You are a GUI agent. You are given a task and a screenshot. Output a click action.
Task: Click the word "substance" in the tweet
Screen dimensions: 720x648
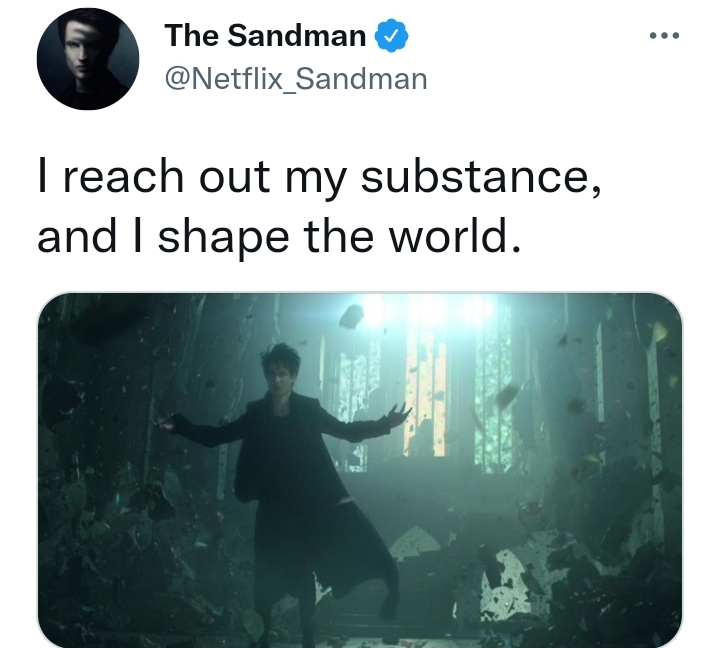[x=475, y=177]
